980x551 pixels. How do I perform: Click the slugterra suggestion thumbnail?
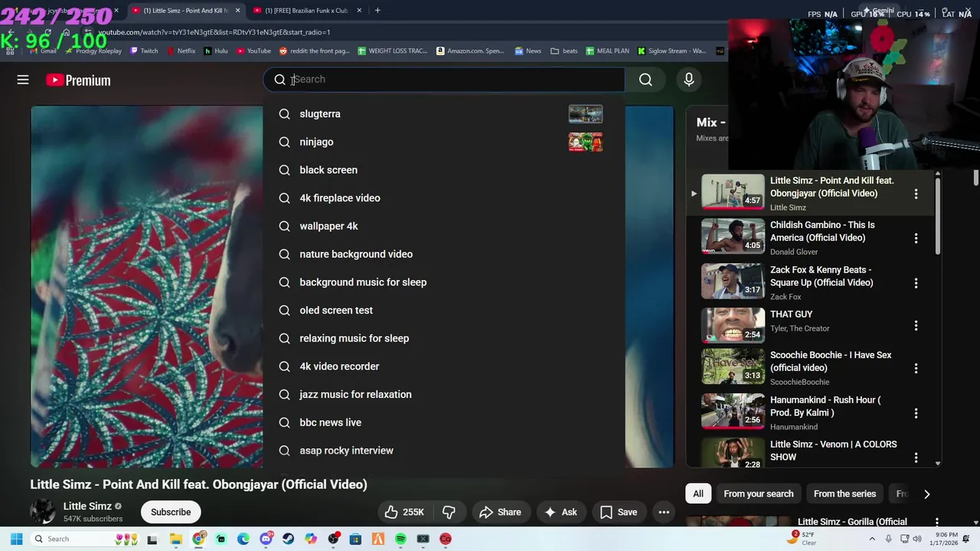[x=586, y=114]
